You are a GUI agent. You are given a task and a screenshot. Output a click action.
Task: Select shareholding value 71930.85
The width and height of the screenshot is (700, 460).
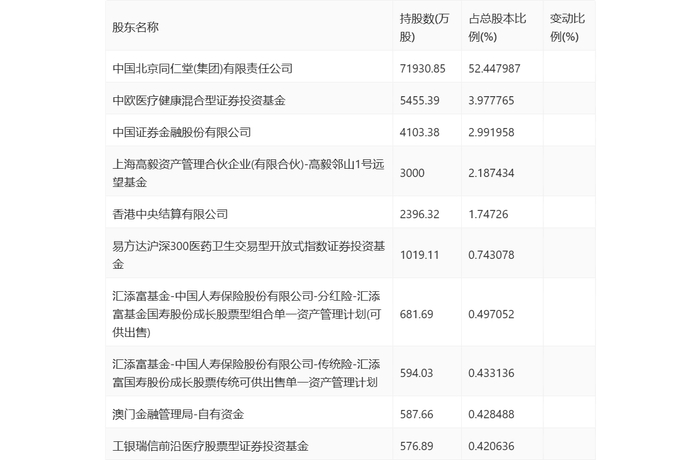point(422,68)
